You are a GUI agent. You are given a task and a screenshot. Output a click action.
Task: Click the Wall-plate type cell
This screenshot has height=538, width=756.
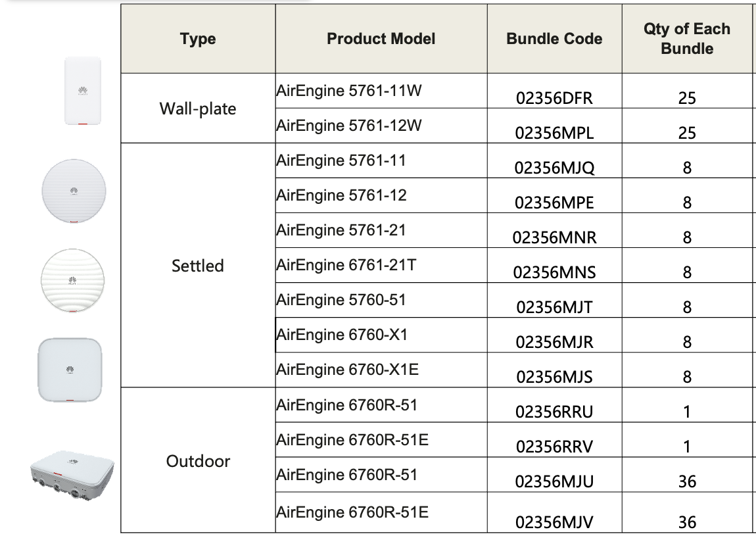click(x=198, y=109)
